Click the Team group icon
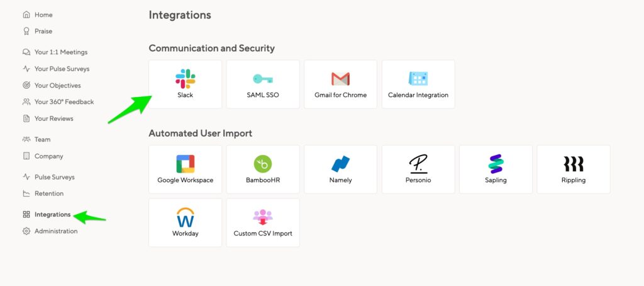This screenshot has width=644, height=286. click(26, 139)
